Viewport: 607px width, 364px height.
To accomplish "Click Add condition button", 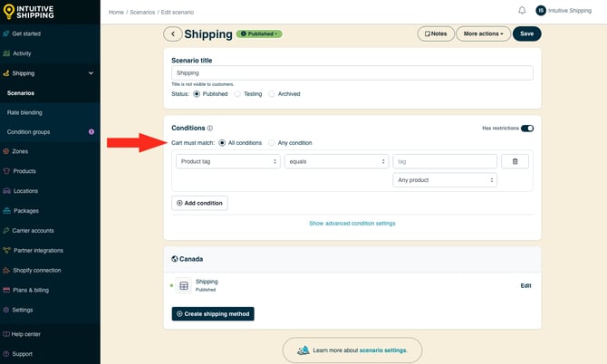I will click(199, 203).
